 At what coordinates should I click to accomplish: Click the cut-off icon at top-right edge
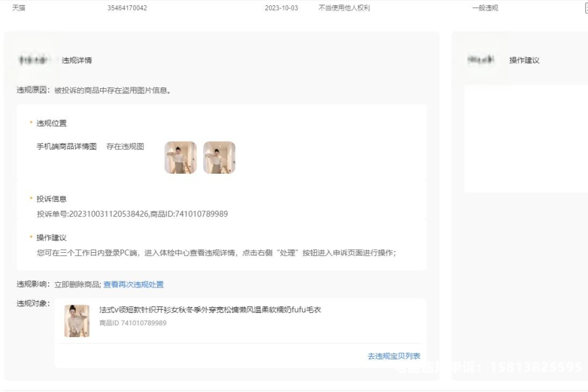click(585, 8)
